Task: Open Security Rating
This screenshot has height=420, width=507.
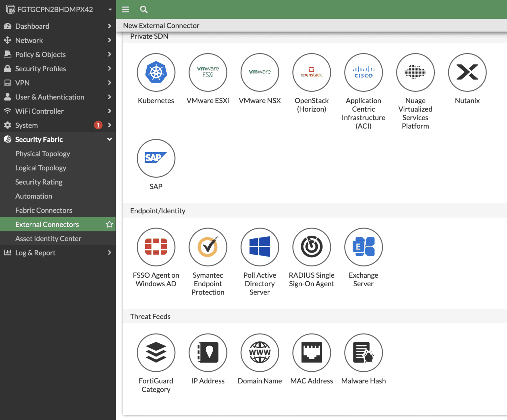Action: tap(39, 182)
